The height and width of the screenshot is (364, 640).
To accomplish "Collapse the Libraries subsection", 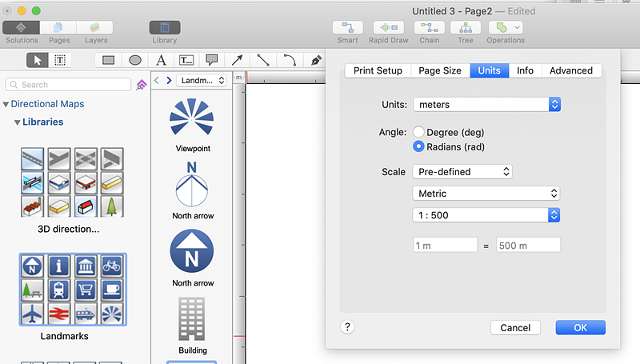I will tap(17, 122).
